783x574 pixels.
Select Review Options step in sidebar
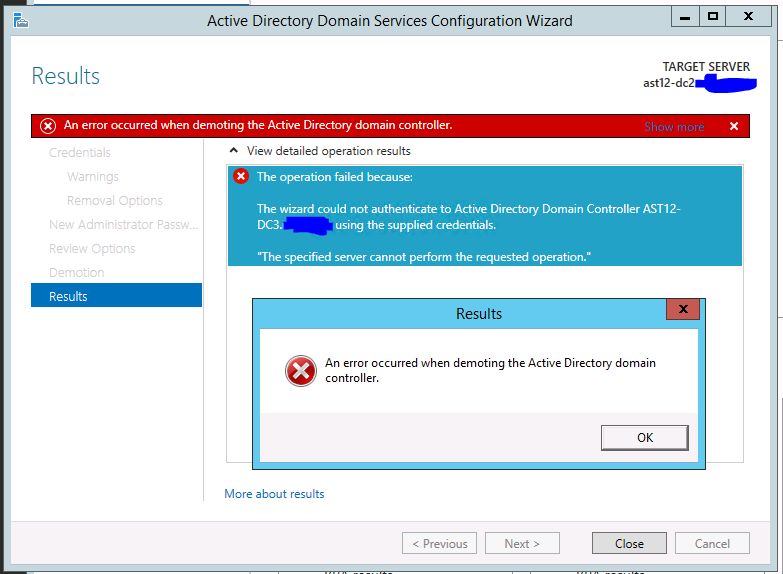[92, 248]
